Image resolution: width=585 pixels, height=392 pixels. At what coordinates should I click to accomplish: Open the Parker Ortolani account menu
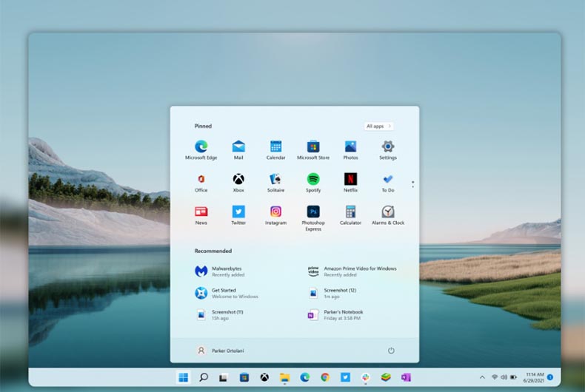tap(220, 351)
